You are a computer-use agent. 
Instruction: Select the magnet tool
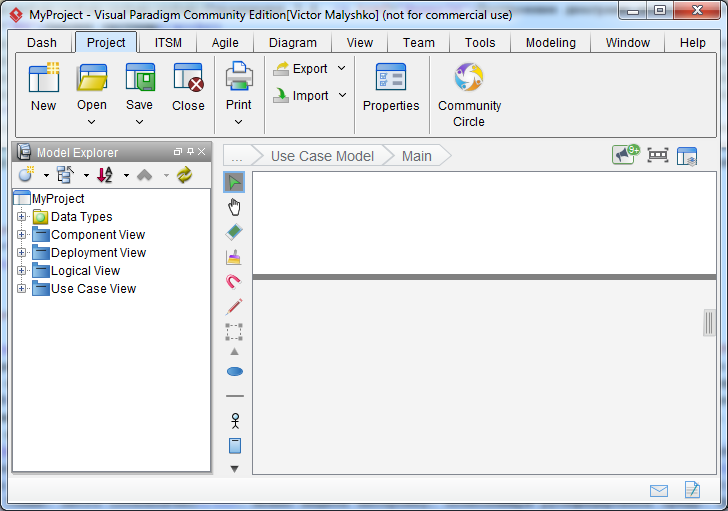pos(234,282)
